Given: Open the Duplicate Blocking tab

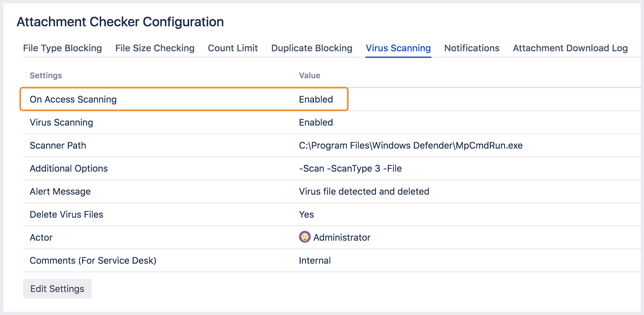Looking at the screenshot, I should coord(311,48).
